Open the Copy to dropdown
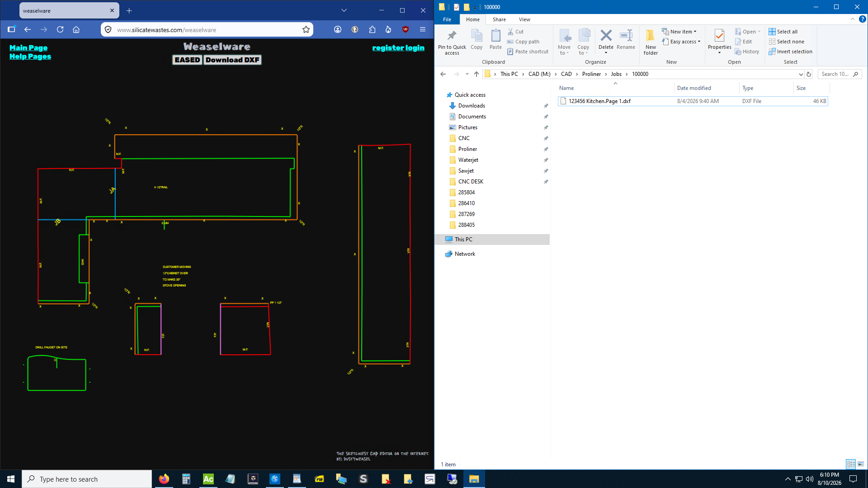The image size is (868, 488). click(x=583, y=42)
